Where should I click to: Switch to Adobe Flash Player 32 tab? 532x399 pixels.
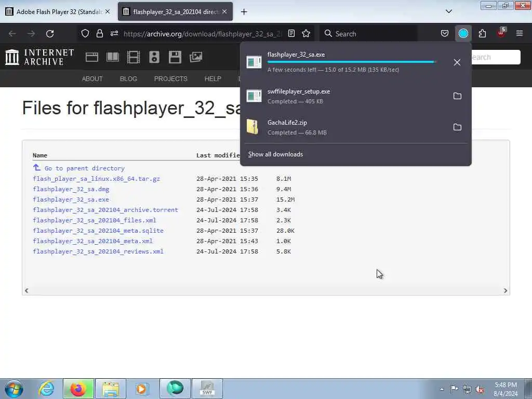pos(58,11)
